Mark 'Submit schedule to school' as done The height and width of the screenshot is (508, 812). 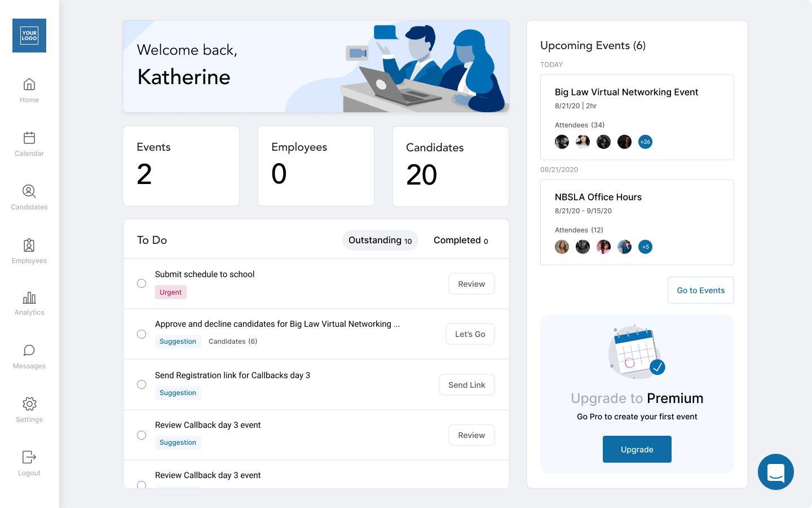click(x=142, y=283)
